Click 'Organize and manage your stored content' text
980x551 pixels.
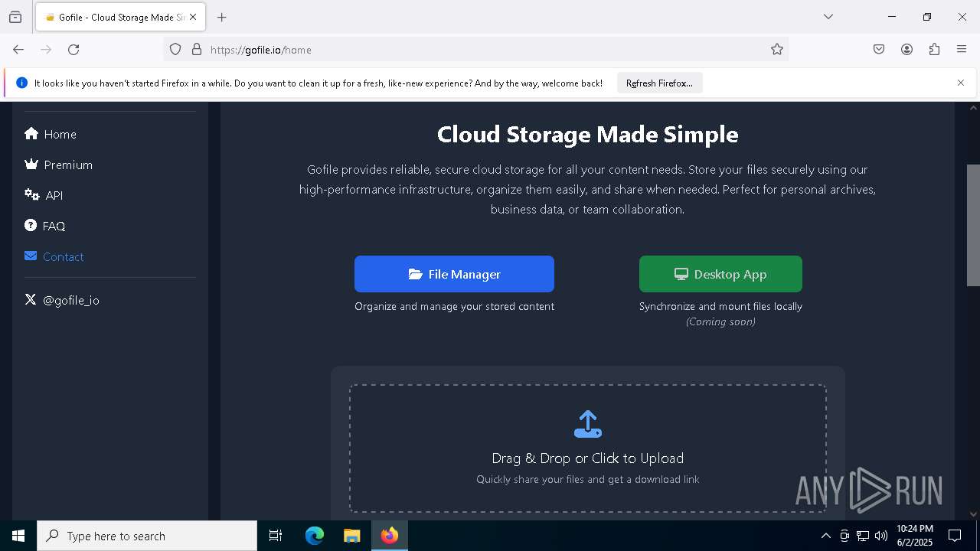click(x=454, y=306)
